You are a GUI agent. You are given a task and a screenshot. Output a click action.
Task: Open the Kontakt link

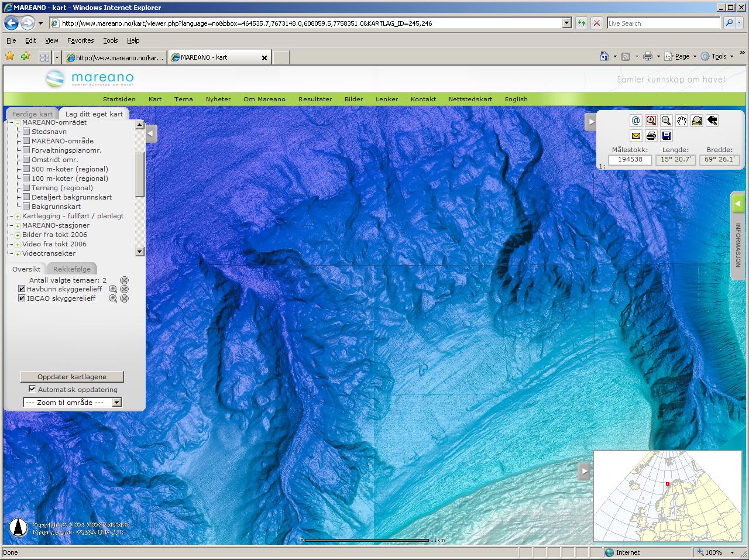423,99
